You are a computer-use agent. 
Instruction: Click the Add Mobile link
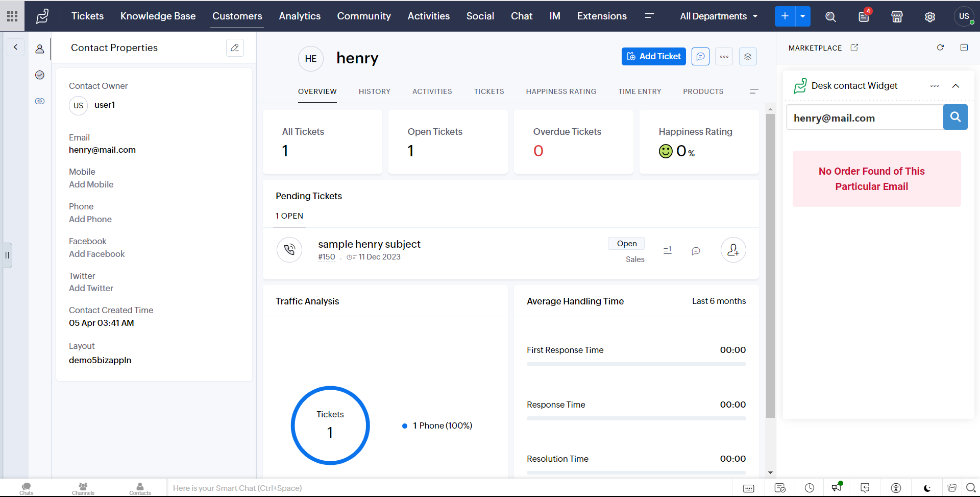pos(91,184)
